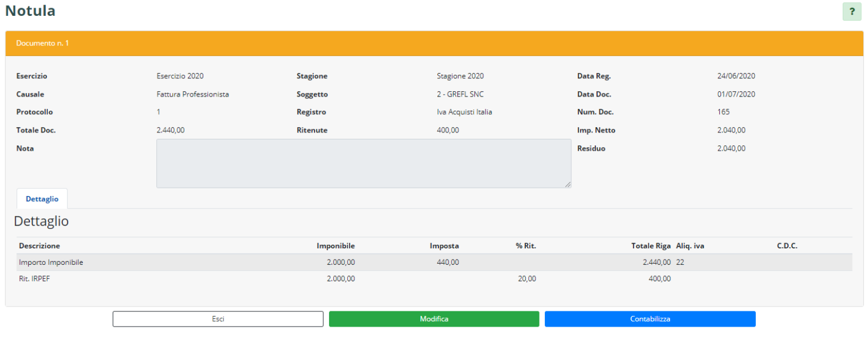Click the Notula page title
Viewport: 868px width, 339px height.
click(31, 11)
